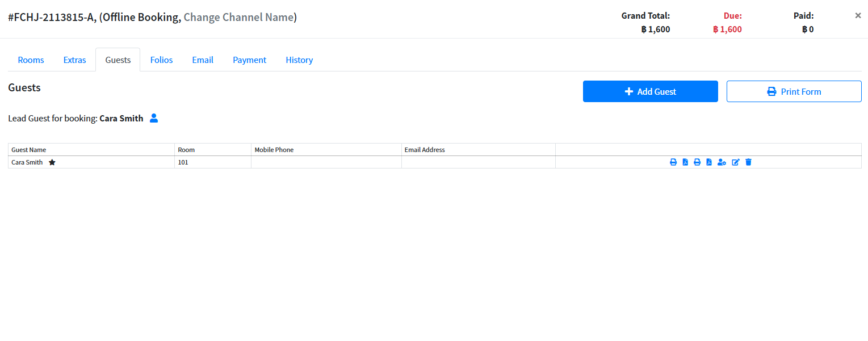The width and height of the screenshot is (868, 341).
Task: Open guest settings via the user-gear icon
Action: coord(722,162)
